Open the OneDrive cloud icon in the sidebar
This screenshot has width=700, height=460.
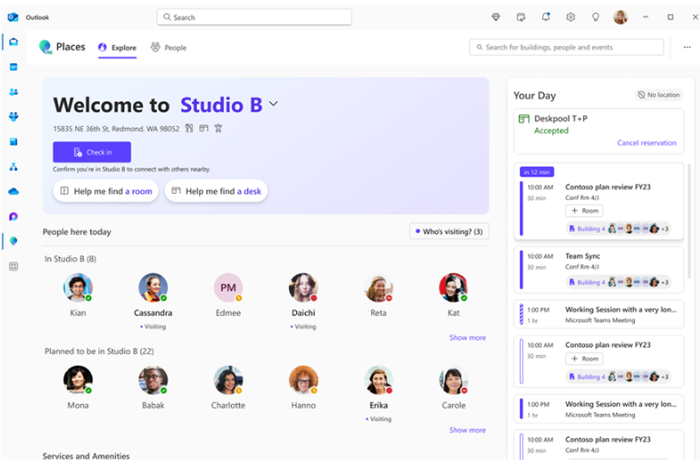coord(13,192)
